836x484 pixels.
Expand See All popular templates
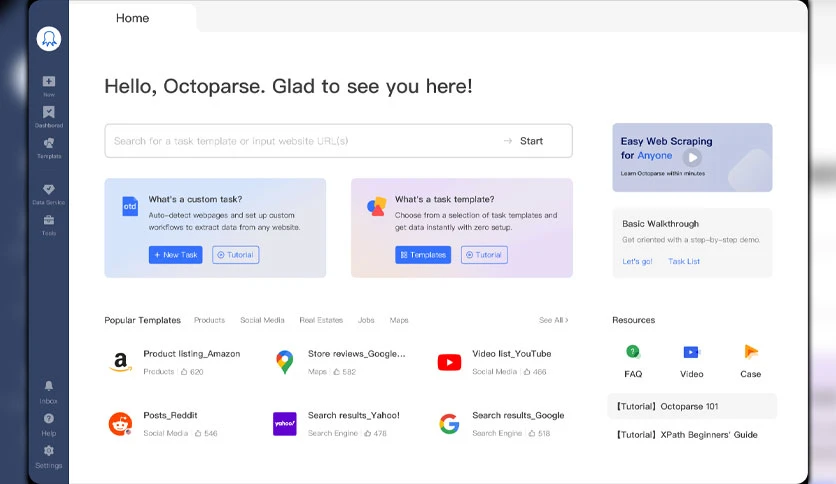point(553,320)
